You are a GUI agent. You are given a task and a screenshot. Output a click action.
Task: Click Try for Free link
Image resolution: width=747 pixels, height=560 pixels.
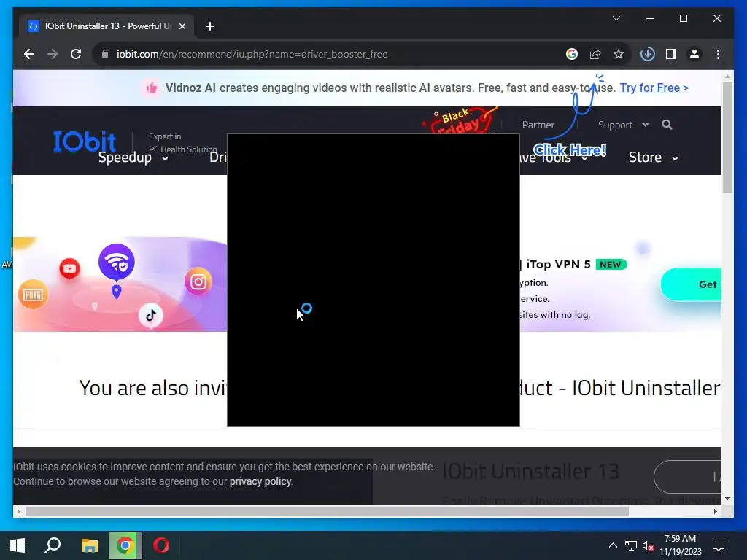click(654, 87)
